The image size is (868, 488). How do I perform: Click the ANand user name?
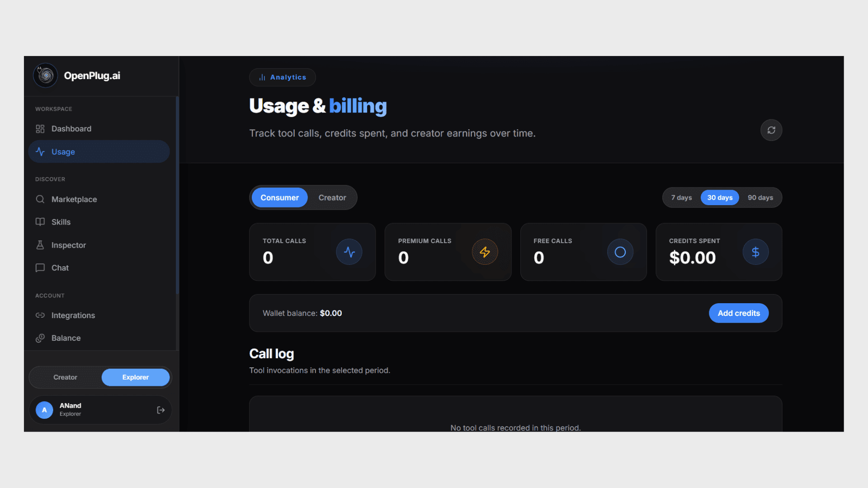click(71, 406)
